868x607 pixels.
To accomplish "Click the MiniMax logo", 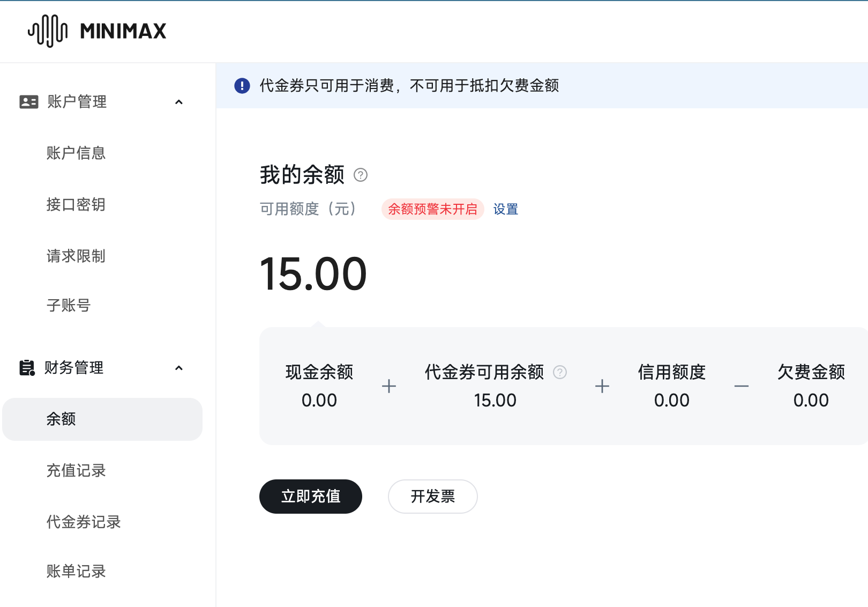I will pyautogui.click(x=98, y=31).
